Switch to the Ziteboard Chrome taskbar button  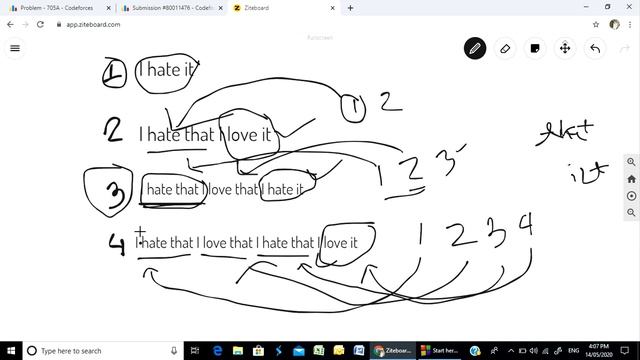click(393, 351)
